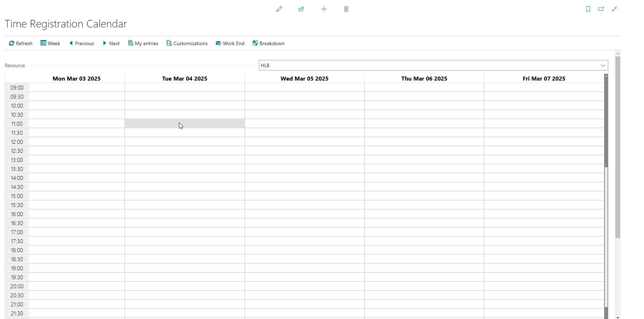Viewport: 644px width, 319px height.
Task: Click the share icon at top
Action: pos(301,9)
